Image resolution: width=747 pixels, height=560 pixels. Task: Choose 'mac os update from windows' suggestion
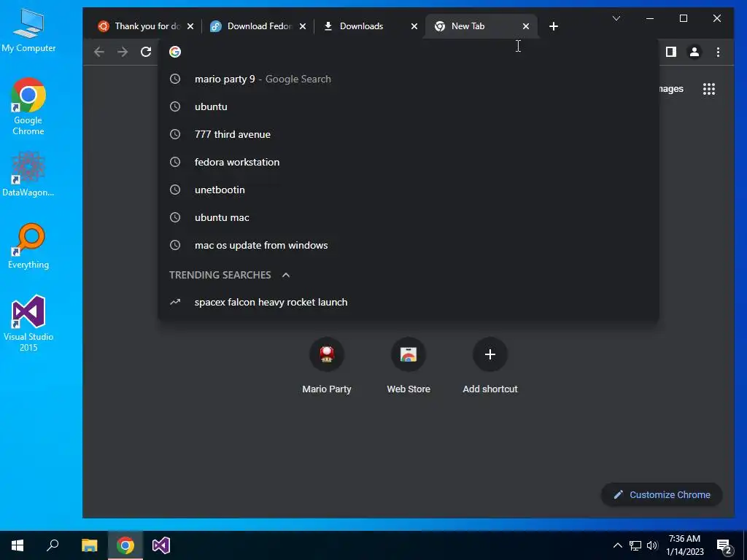409,245
